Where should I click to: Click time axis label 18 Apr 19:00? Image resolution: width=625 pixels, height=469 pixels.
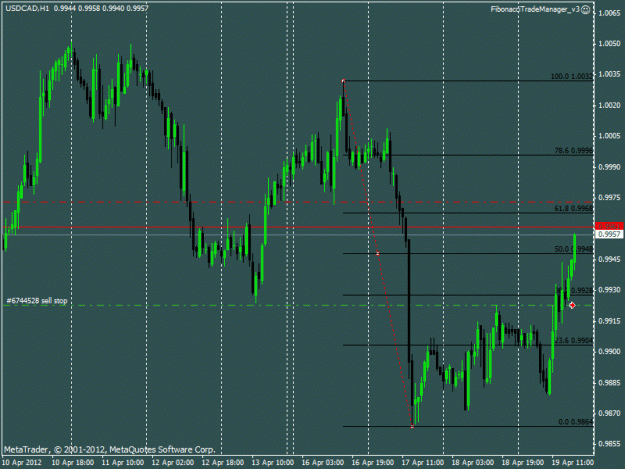point(523,463)
